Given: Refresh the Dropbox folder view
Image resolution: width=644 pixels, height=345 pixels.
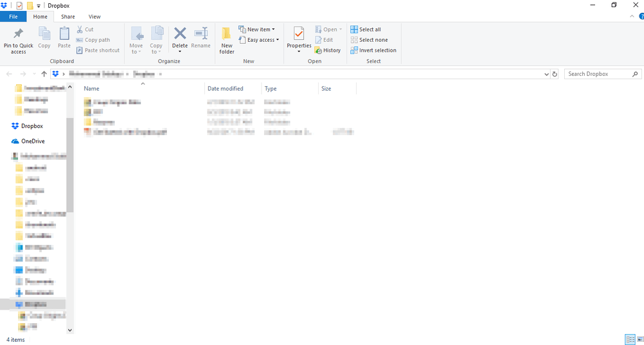Looking at the screenshot, I should (x=555, y=74).
